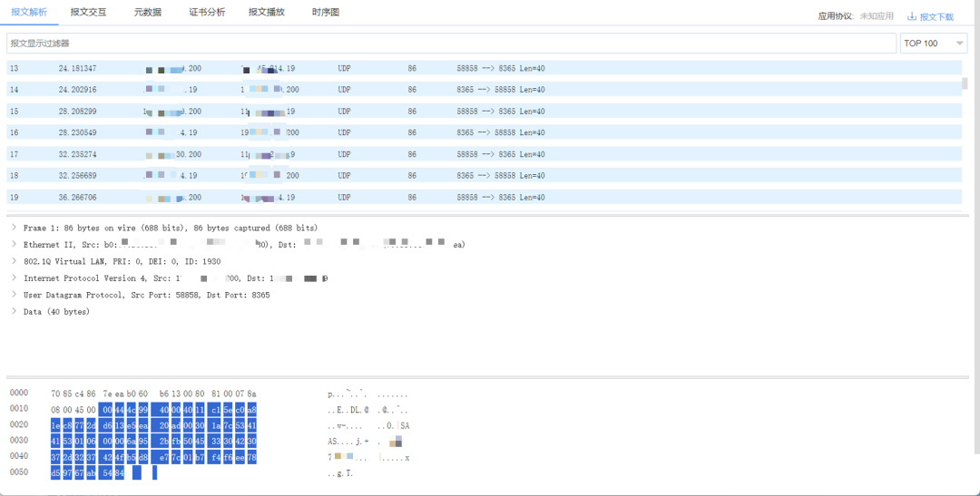Click hex offset 0000 row
This screenshot has height=496, width=980.
[19, 393]
